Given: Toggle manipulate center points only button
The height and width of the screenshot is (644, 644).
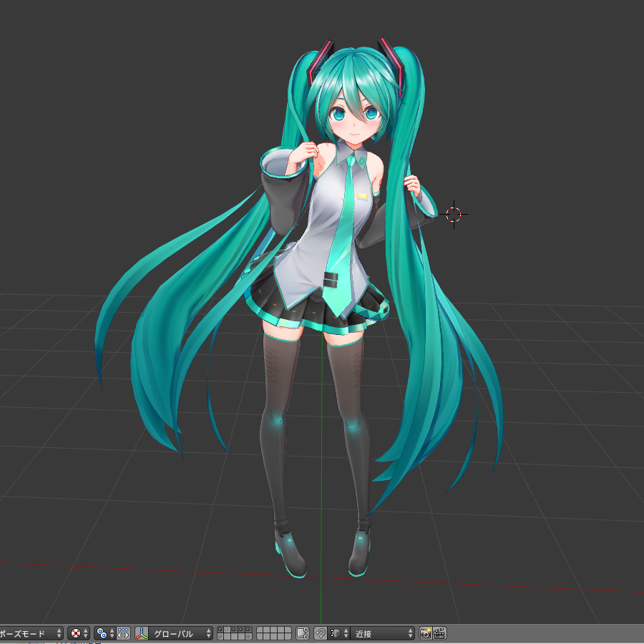Looking at the screenshot, I should pos(123,633).
